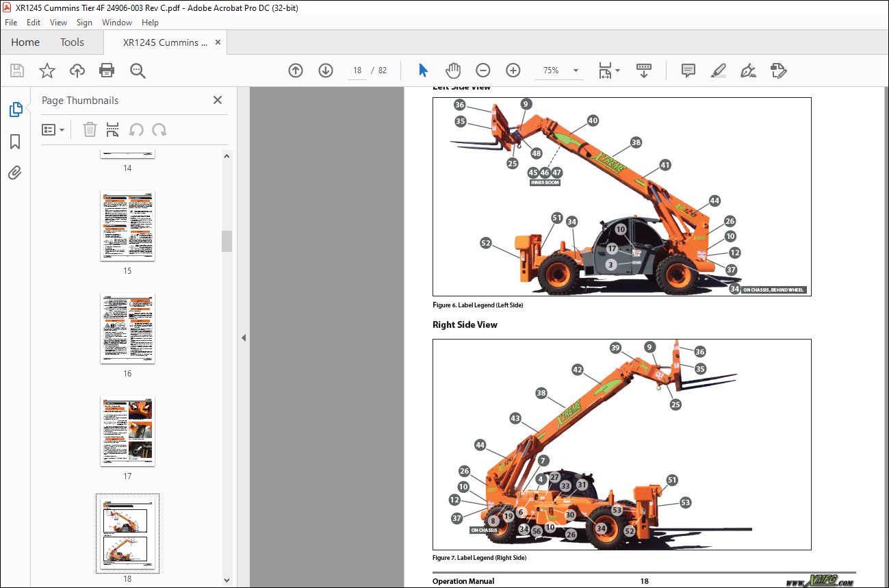The image size is (889, 588).
Task: Go to the next page arrow
Action: click(x=326, y=71)
